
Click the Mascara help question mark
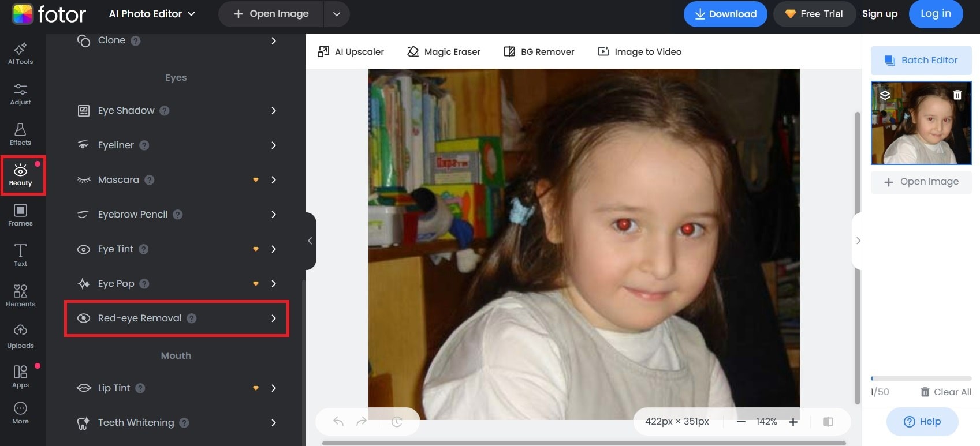(x=150, y=179)
